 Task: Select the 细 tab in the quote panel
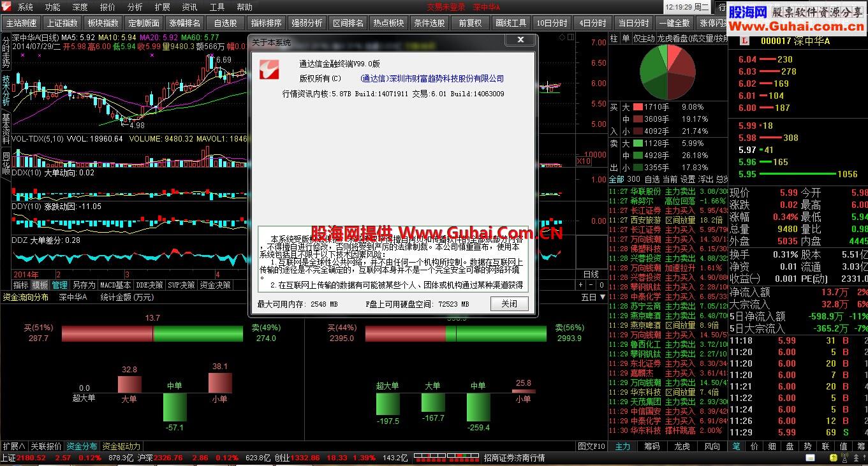coord(772,446)
